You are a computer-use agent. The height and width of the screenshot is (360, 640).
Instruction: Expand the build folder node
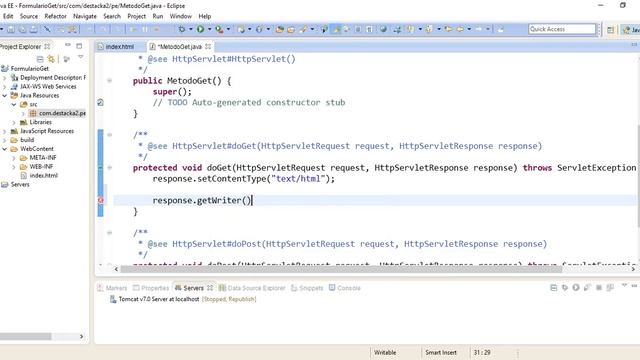click(x=4, y=140)
